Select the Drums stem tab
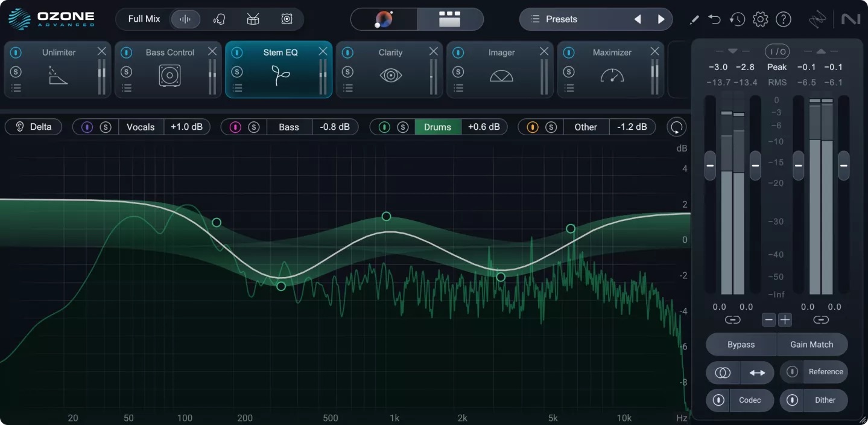 coord(437,127)
